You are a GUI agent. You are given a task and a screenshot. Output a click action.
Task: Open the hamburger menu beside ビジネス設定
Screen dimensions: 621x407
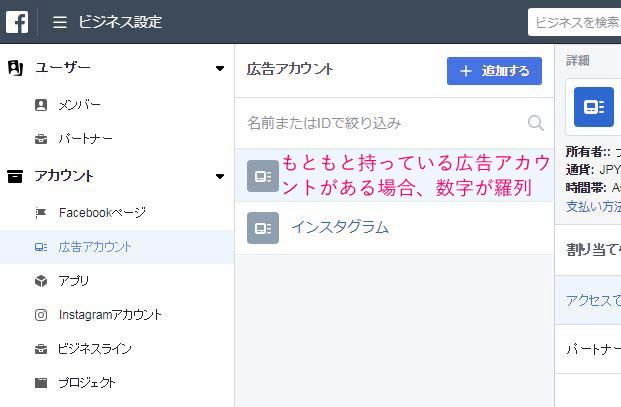point(60,22)
